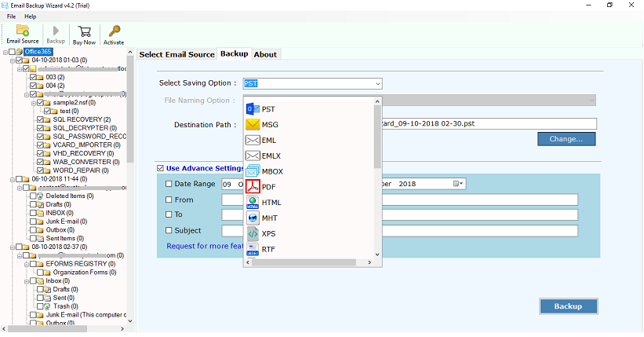
Task: Choose the EML envelope icon
Action: pos(253,141)
